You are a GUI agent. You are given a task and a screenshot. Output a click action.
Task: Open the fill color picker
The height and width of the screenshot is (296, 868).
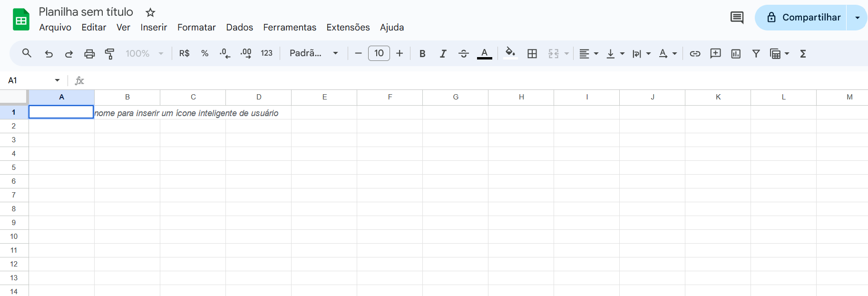pyautogui.click(x=510, y=53)
